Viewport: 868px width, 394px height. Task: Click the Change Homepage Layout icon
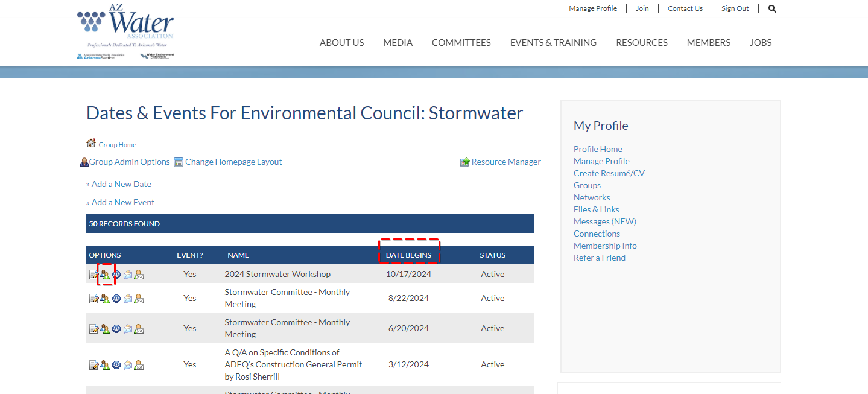(x=179, y=162)
